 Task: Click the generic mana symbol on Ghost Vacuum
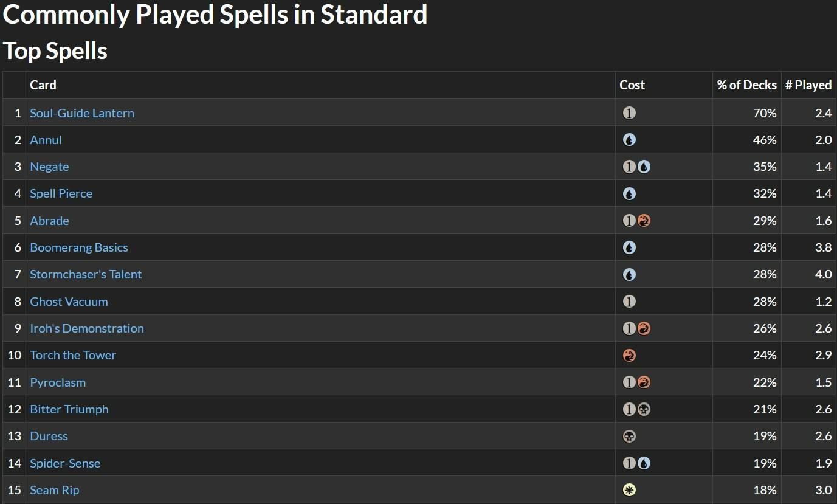[630, 301]
